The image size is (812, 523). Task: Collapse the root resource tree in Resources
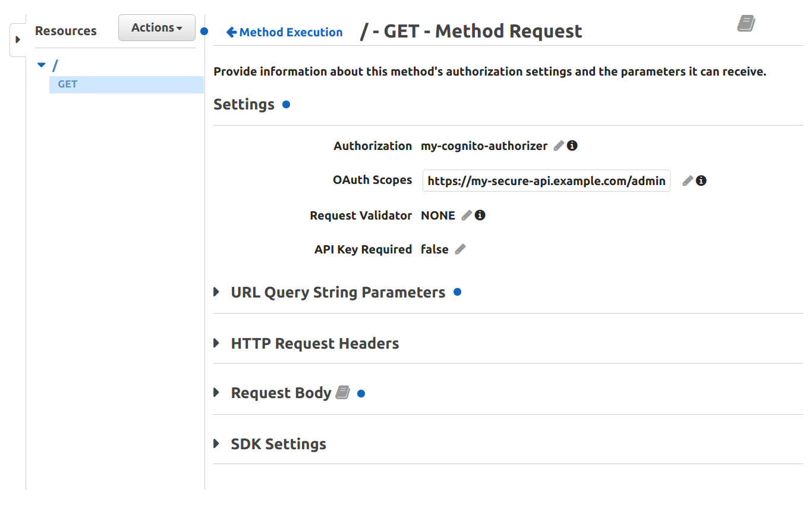[41, 64]
